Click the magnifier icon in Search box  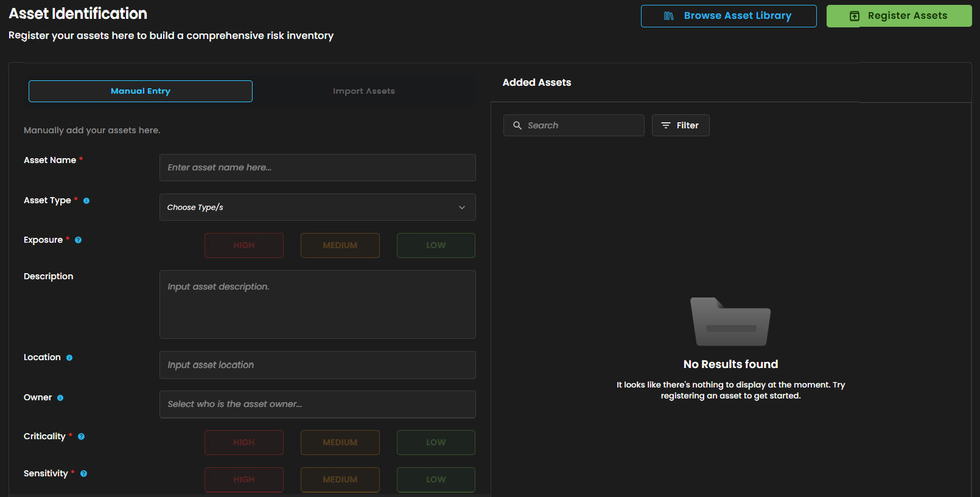pos(517,125)
